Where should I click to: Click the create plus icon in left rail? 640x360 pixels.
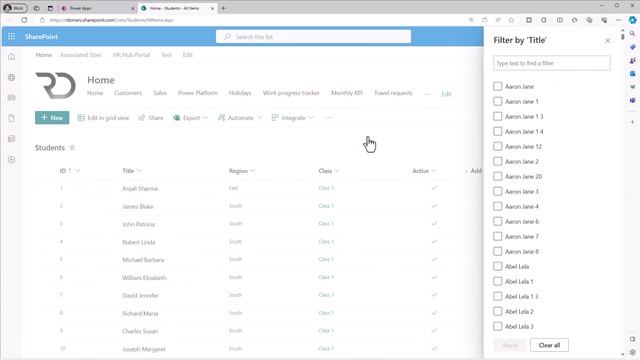pyautogui.click(x=11, y=160)
